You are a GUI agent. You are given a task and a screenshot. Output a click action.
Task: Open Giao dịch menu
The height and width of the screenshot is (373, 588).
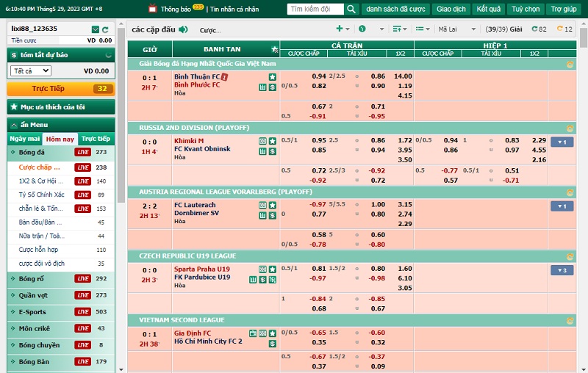coord(451,9)
